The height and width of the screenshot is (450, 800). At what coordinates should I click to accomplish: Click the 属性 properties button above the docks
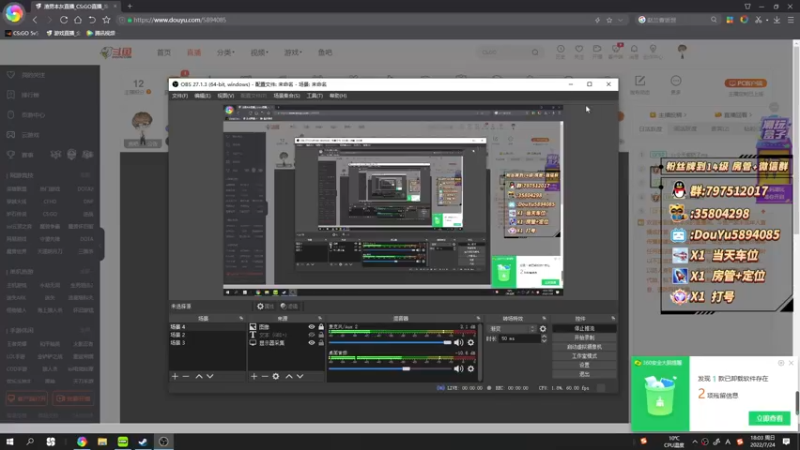(265, 306)
